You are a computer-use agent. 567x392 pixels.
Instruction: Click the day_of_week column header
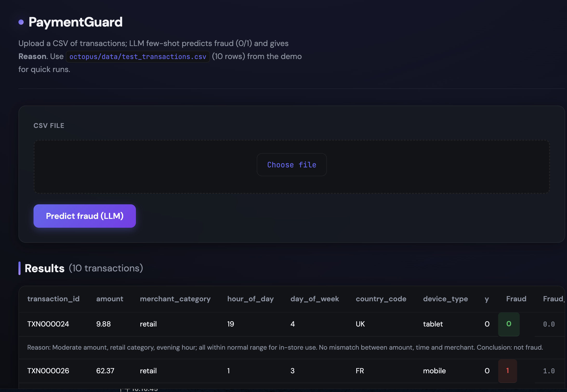click(314, 299)
